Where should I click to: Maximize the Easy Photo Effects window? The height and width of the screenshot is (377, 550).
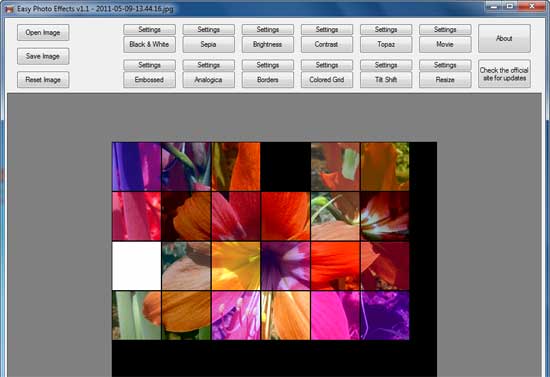[x=510, y=6]
